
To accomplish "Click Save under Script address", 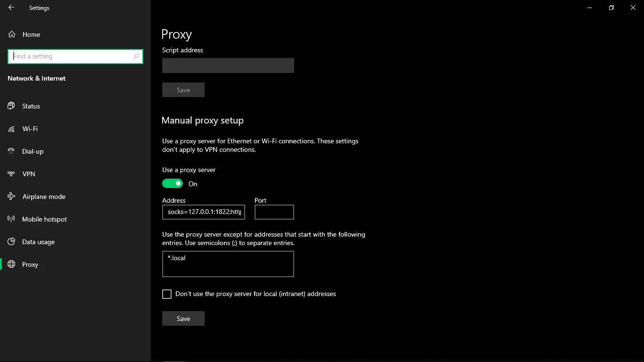I will point(183,90).
